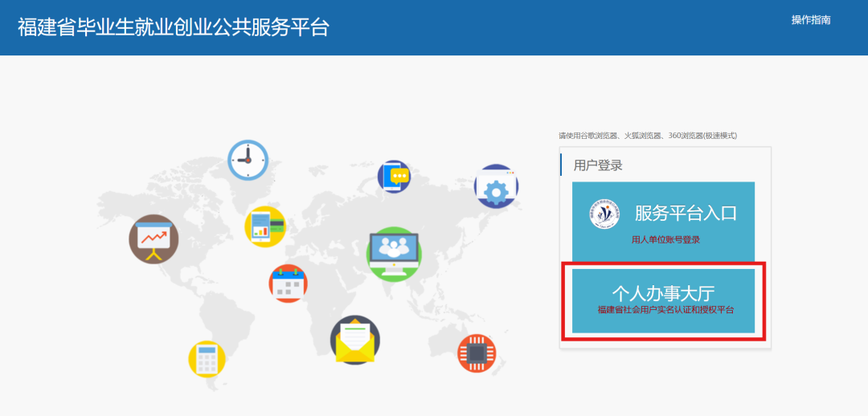Click the orange microchip icon
The height and width of the screenshot is (416, 868).
pyautogui.click(x=477, y=353)
